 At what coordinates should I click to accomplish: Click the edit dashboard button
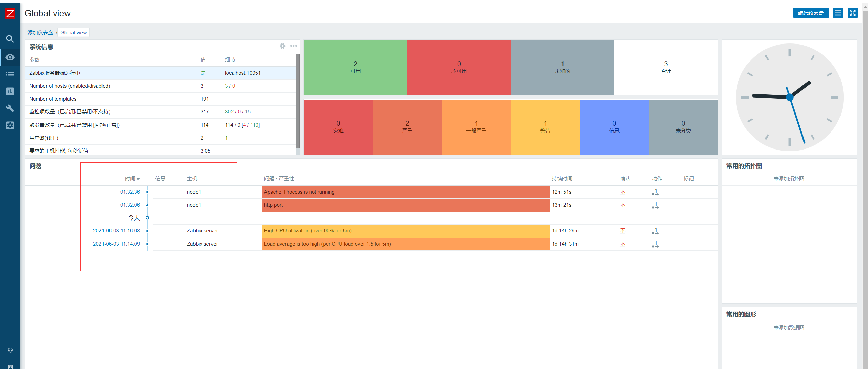pos(811,13)
